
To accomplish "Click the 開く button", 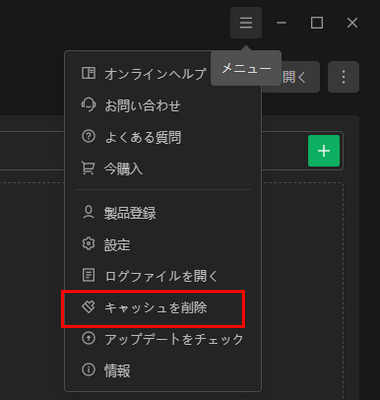I will (293, 77).
